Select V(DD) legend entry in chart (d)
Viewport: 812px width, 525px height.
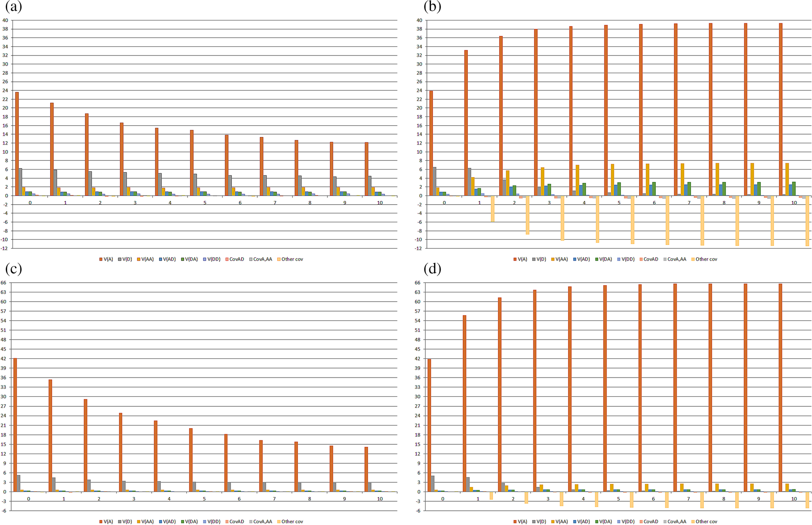626,522
